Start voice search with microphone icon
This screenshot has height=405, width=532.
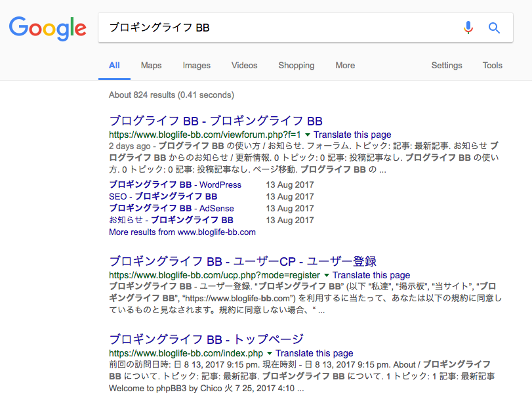[x=468, y=28]
